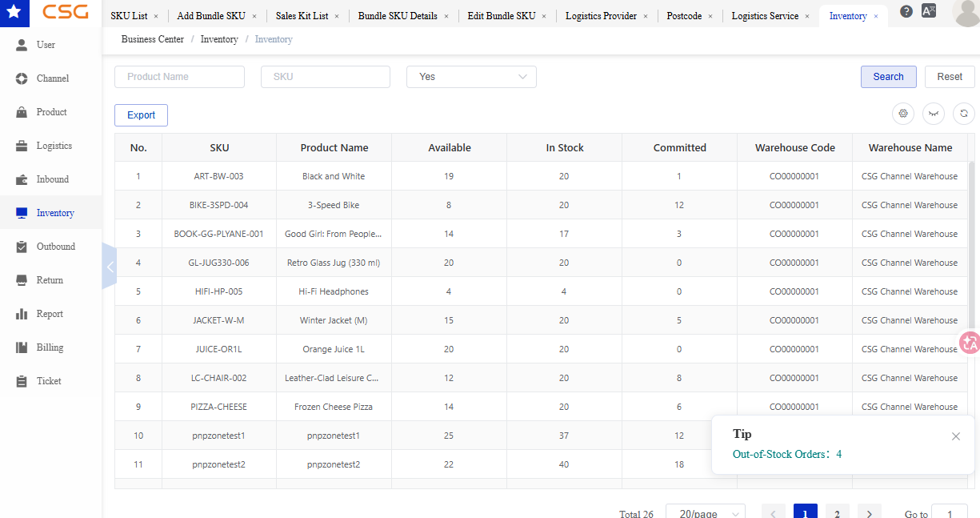Image resolution: width=980 pixels, height=518 pixels.
Task: Select the pnpzonetest2 SKU cell
Action: pos(219,464)
